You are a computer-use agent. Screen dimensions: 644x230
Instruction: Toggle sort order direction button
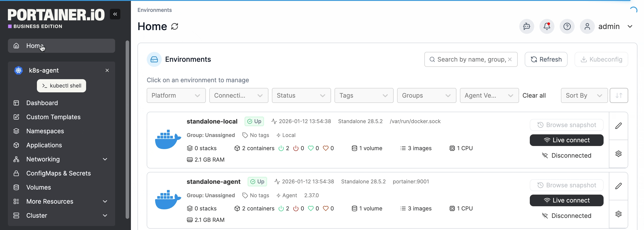click(x=619, y=95)
